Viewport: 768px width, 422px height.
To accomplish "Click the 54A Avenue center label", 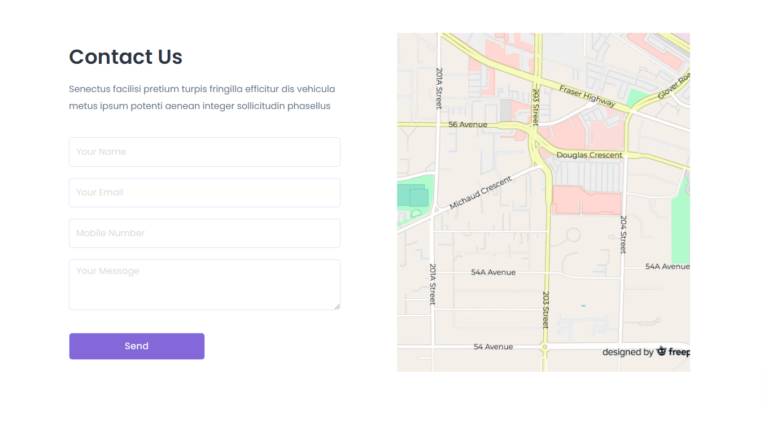I will click(x=493, y=272).
